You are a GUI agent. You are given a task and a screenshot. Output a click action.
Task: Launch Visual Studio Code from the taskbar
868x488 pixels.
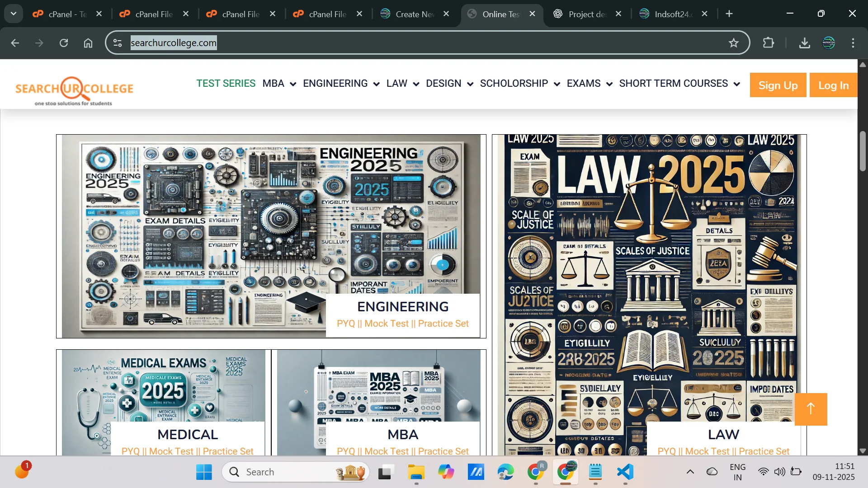pyautogui.click(x=624, y=472)
